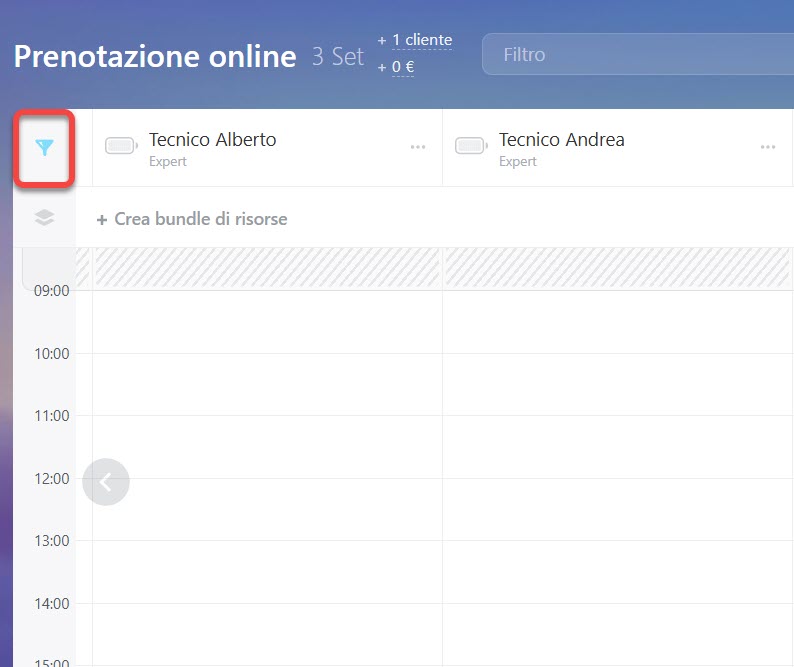
Task: Click the 13:00 slot for Tecnico Alberto
Action: [267, 571]
